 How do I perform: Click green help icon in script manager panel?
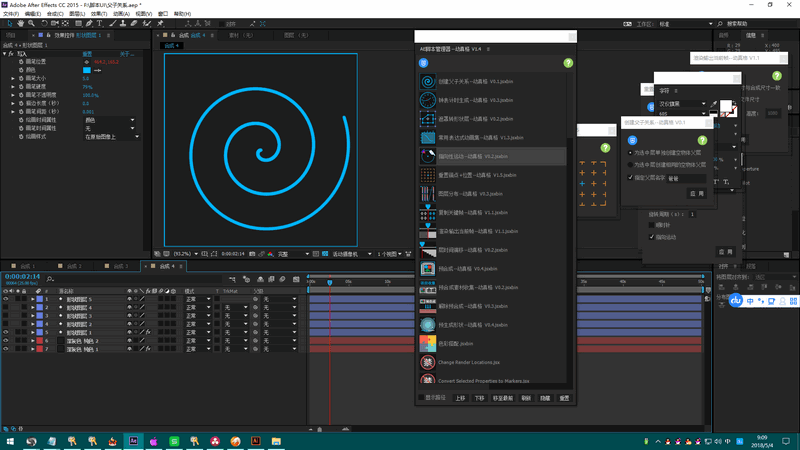click(568, 63)
